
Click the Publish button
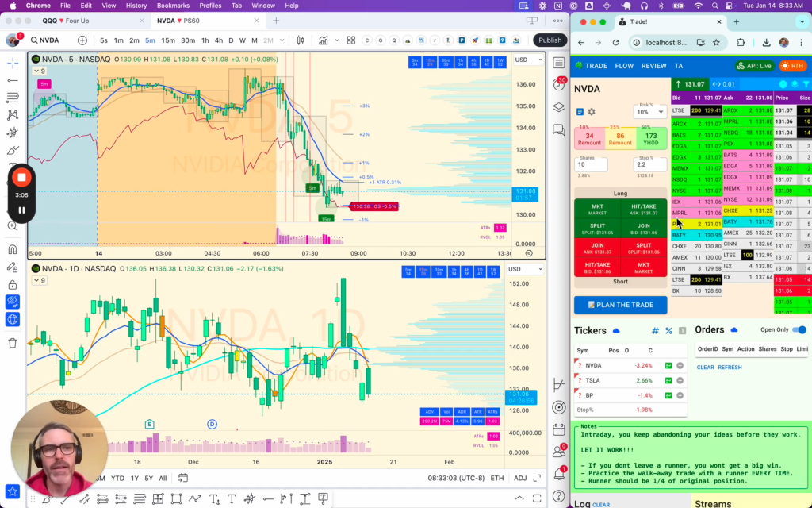click(550, 40)
